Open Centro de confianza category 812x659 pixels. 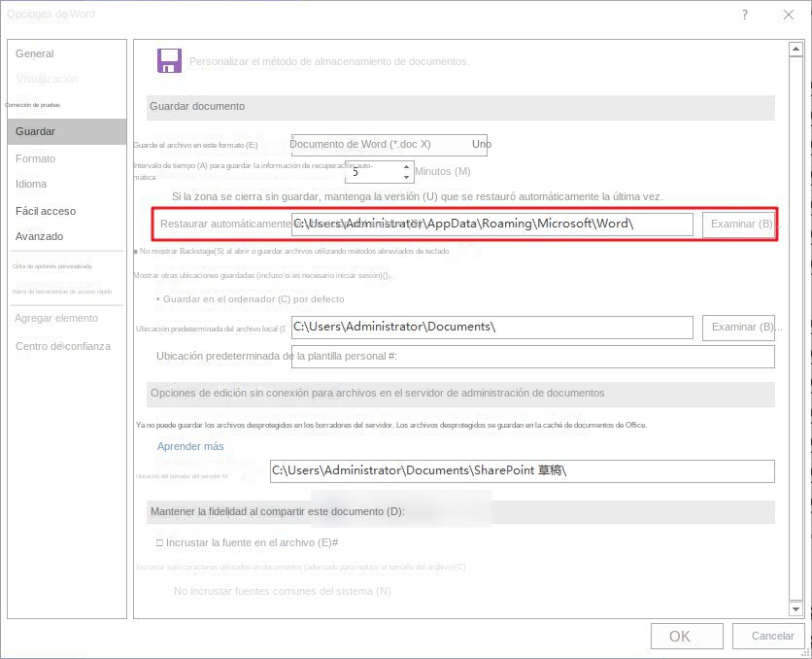[x=63, y=346]
